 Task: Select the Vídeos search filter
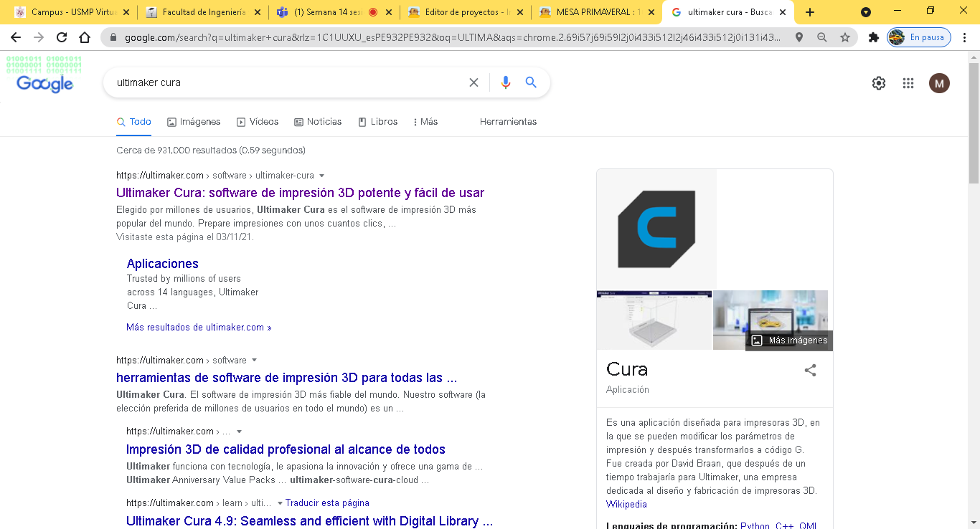258,122
